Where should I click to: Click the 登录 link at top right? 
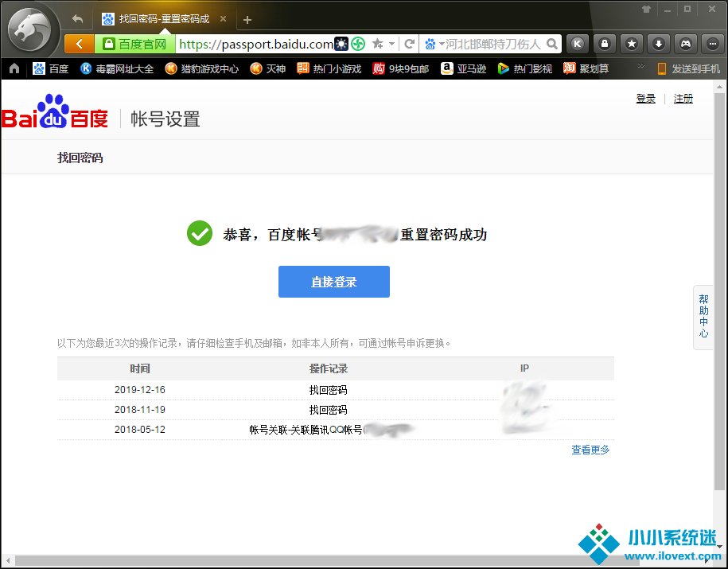click(645, 99)
